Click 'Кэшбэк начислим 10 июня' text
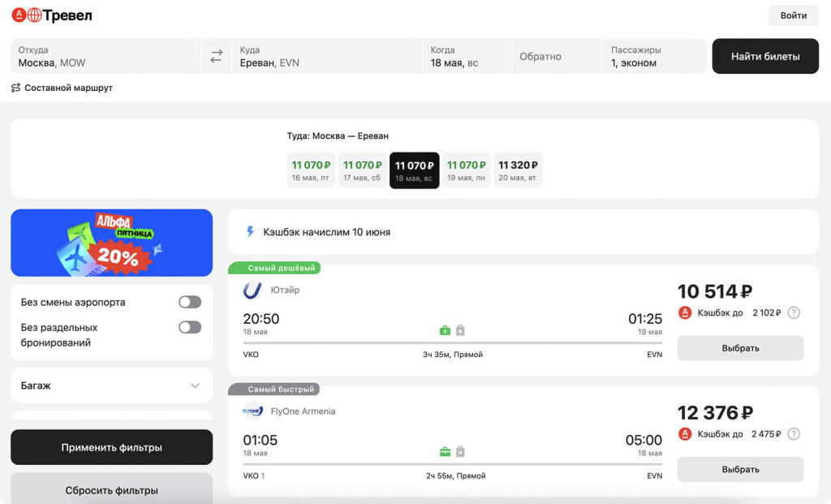Viewport: 831px width, 504px height. pos(326,232)
